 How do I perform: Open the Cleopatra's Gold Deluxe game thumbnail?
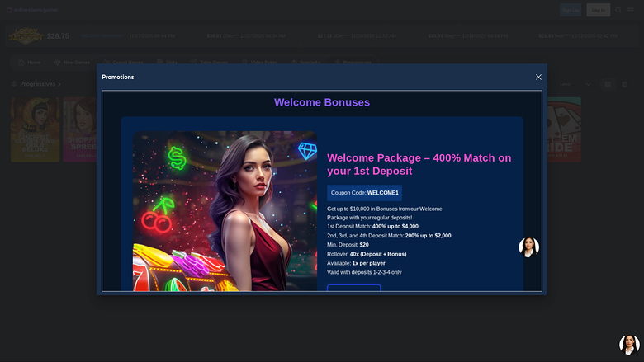pos(36,129)
